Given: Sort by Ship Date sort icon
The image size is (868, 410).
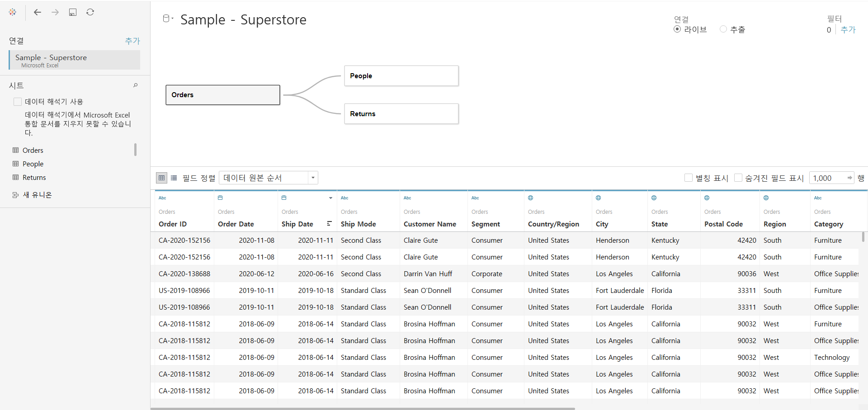Looking at the screenshot, I should [330, 223].
